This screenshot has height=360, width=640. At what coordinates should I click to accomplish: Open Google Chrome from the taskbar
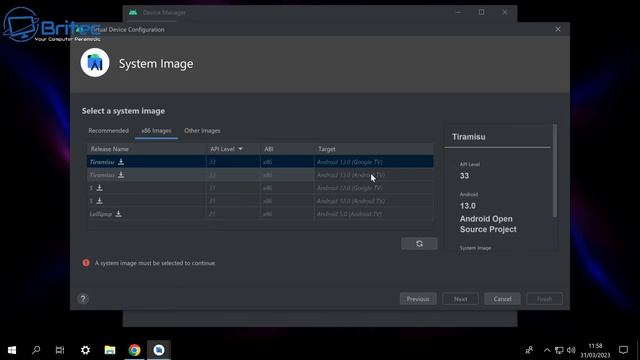point(134,350)
